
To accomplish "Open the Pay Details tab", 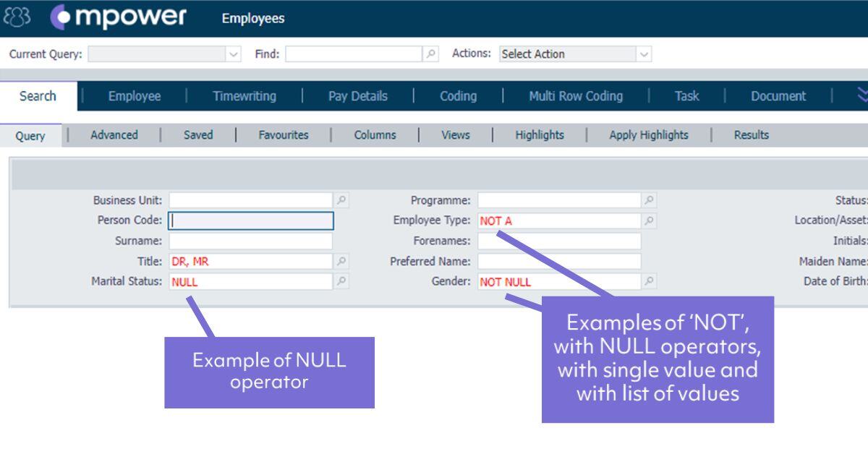I will (x=357, y=96).
